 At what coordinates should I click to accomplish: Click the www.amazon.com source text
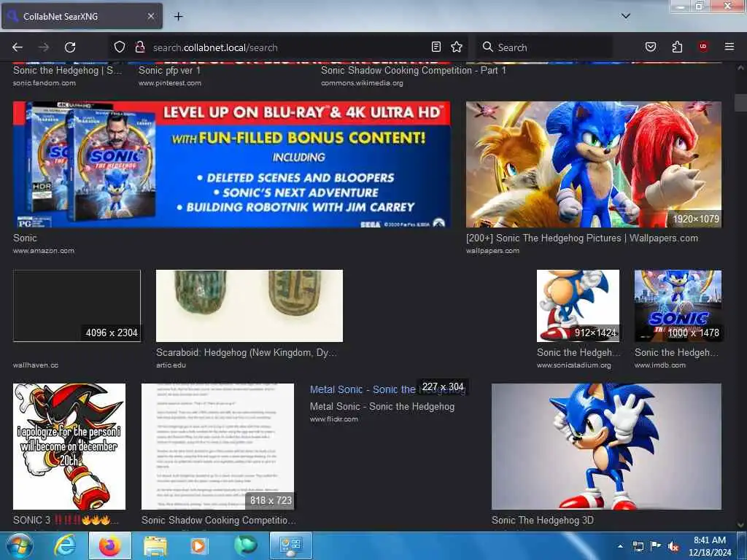click(x=43, y=251)
